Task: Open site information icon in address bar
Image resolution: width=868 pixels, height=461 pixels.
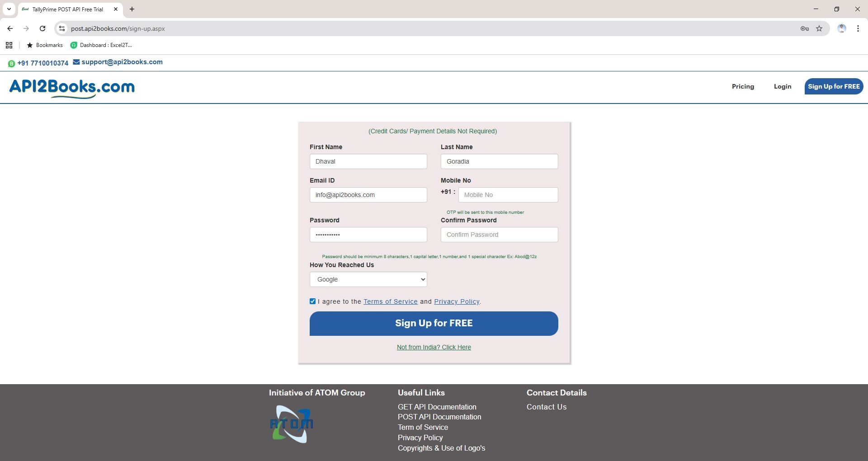Action: [62, 28]
